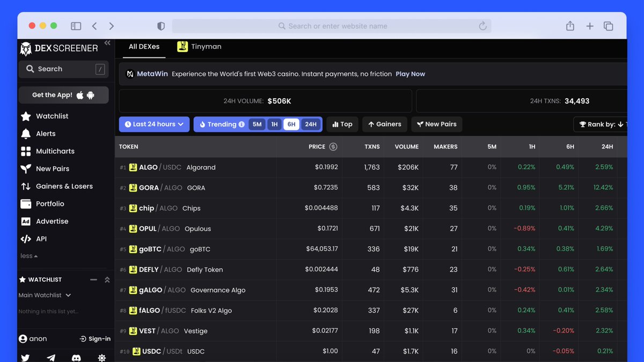Click dollar icon beside PRICE header
Viewport: 644px width, 362px height.
(x=333, y=146)
